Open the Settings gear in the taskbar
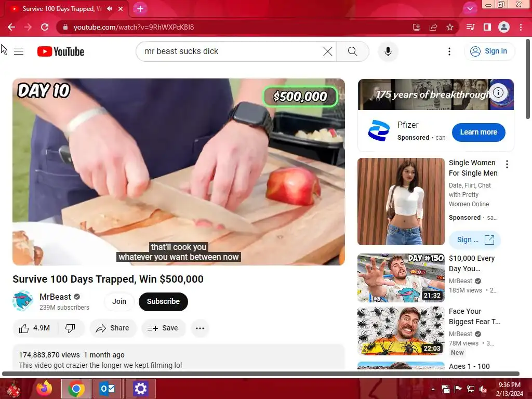This screenshot has width=532, height=399. (x=140, y=389)
